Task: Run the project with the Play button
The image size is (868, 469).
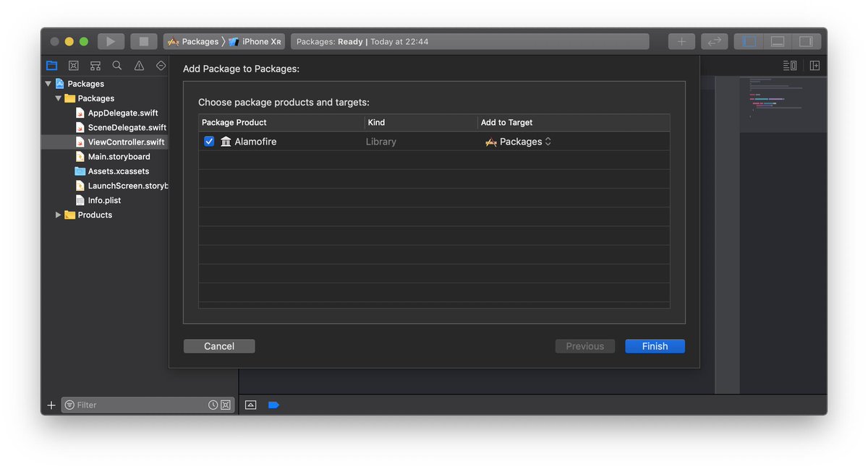Action: tap(111, 42)
